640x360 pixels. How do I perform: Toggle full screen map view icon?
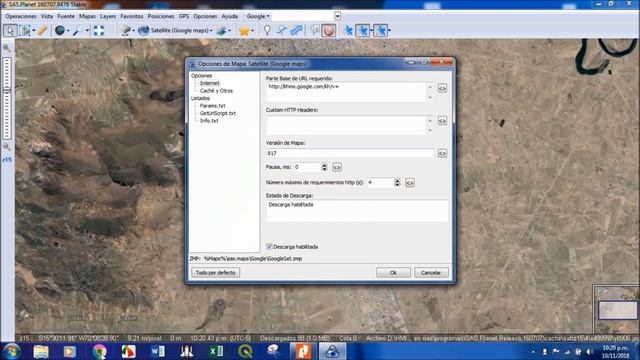pyautogui.click(x=98, y=31)
